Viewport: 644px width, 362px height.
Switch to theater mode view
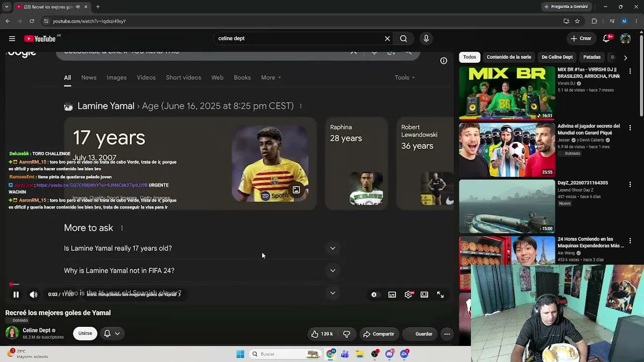click(x=424, y=295)
